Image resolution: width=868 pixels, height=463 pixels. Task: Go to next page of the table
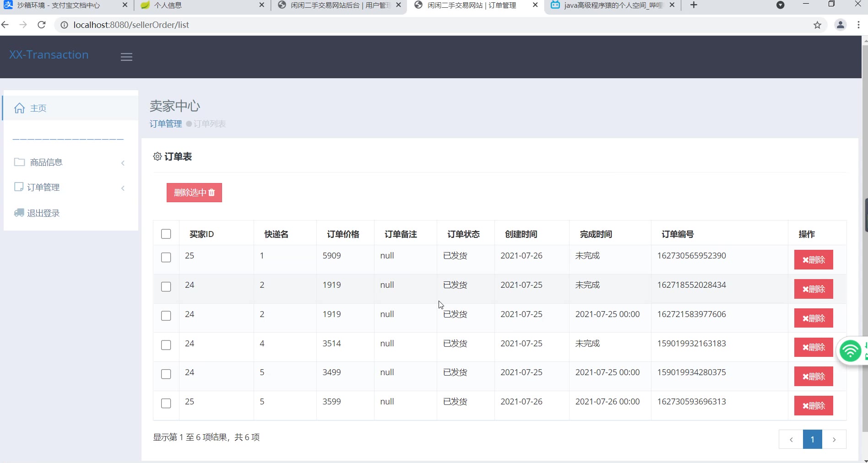[834, 440]
